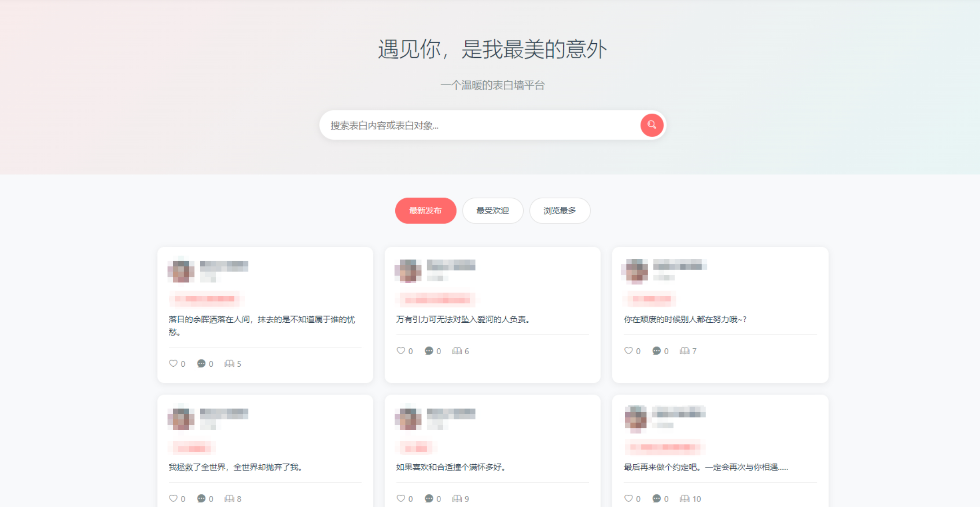The width and height of the screenshot is (980, 507).
Task: Click pink recipient tag on 我拯救了全世界 card
Action: tap(192, 448)
